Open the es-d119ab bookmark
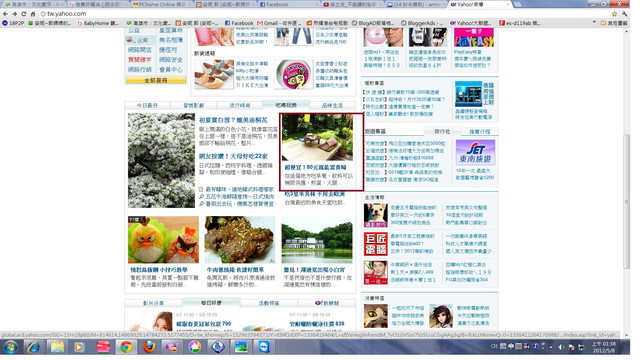The height and width of the screenshot is (360, 640). (520, 23)
